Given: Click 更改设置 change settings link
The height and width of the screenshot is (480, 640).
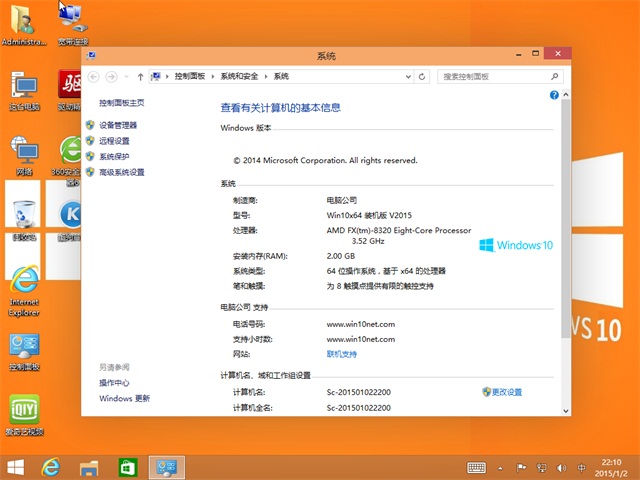Looking at the screenshot, I should (506, 392).
